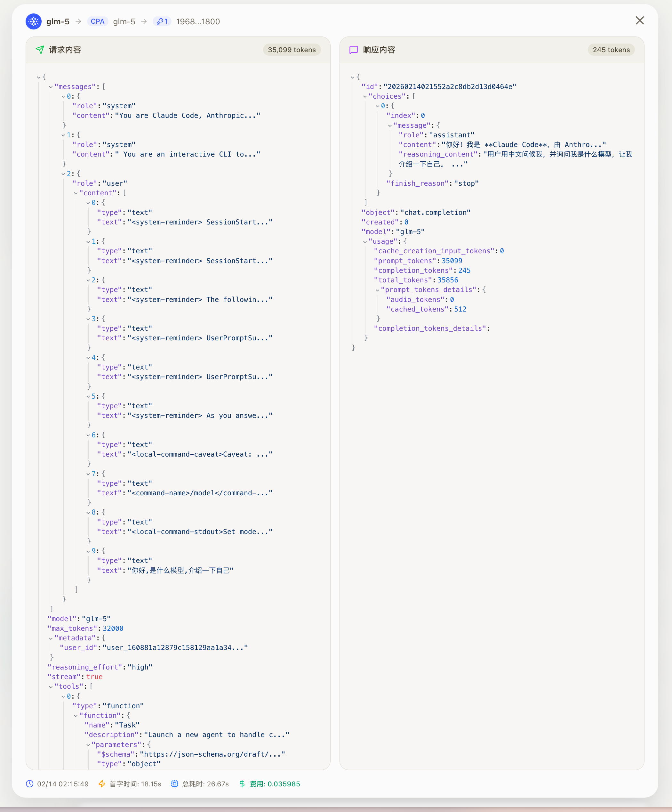The width and height of the screenshot is (672, 812).
Task: Collapse the "metadata" object
Action: point(51,638)
